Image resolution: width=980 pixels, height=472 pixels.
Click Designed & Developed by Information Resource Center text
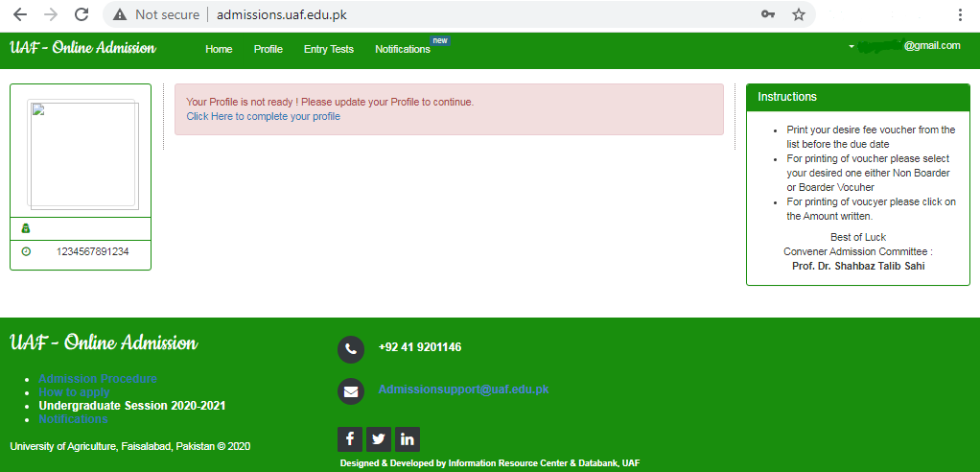pyautogui.click(x=489, y=463)
